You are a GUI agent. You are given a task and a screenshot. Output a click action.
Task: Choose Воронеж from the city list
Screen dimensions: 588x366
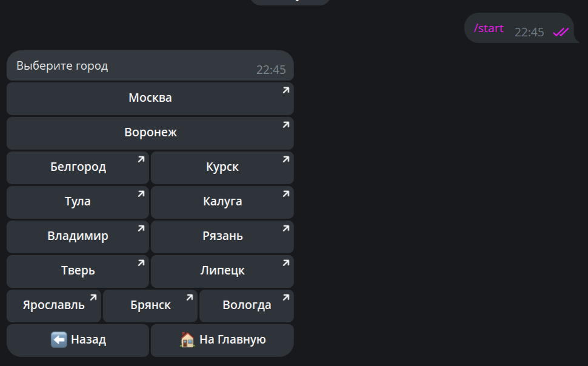click(x=150, y=133)
